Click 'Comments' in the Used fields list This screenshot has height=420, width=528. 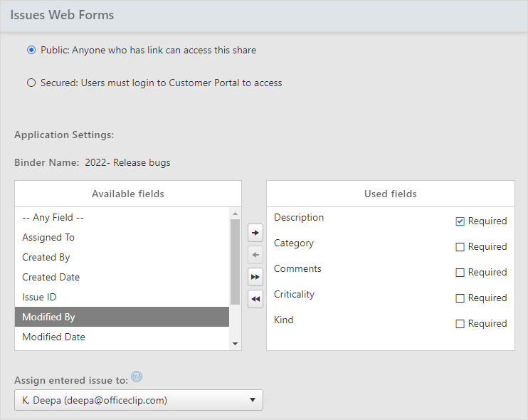point(297,269)
